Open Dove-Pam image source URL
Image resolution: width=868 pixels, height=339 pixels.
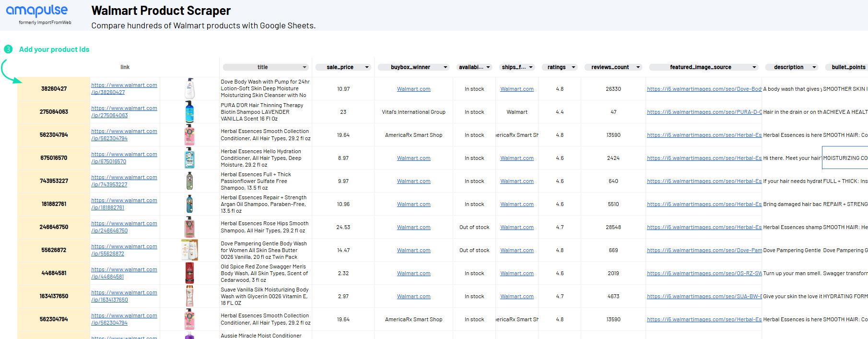pyautogui.click(x=704, y=250)
